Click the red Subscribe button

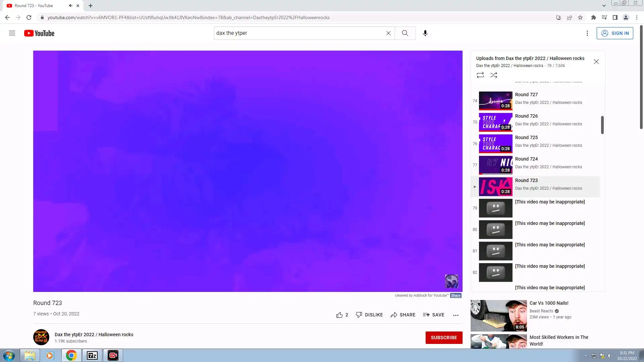[x=443, y=338]
